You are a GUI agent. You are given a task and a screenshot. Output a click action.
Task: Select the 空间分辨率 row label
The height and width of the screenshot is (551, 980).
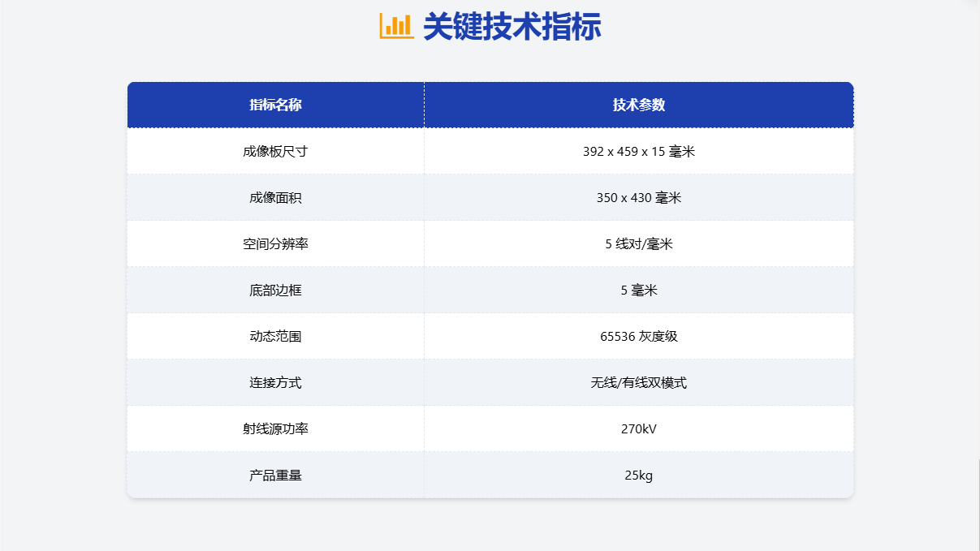point(274,243)
